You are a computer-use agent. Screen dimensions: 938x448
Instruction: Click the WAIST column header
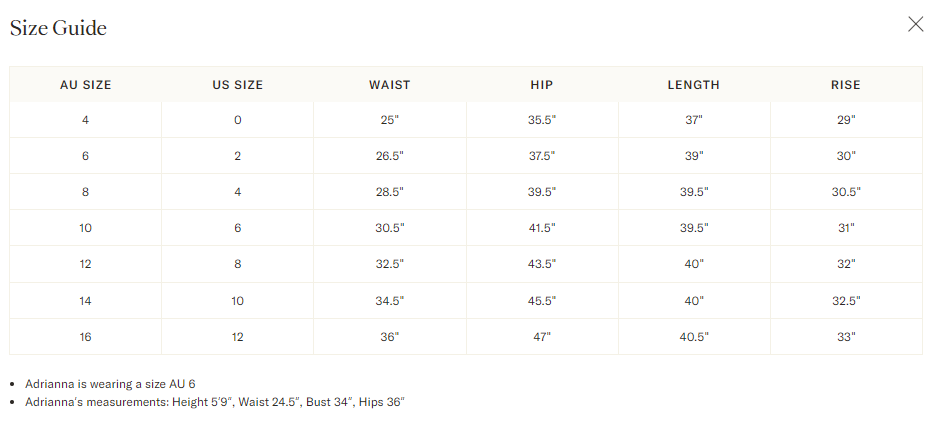[x=390, y=85]
